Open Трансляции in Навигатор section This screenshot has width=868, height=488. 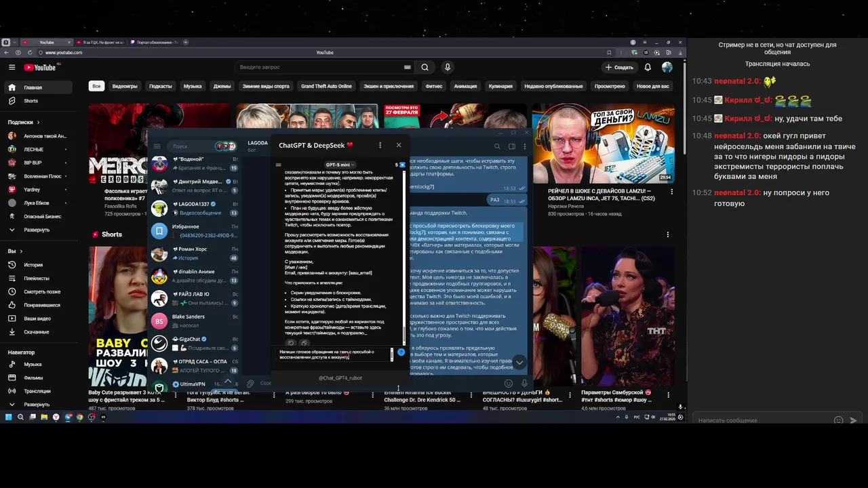[37, 391]
